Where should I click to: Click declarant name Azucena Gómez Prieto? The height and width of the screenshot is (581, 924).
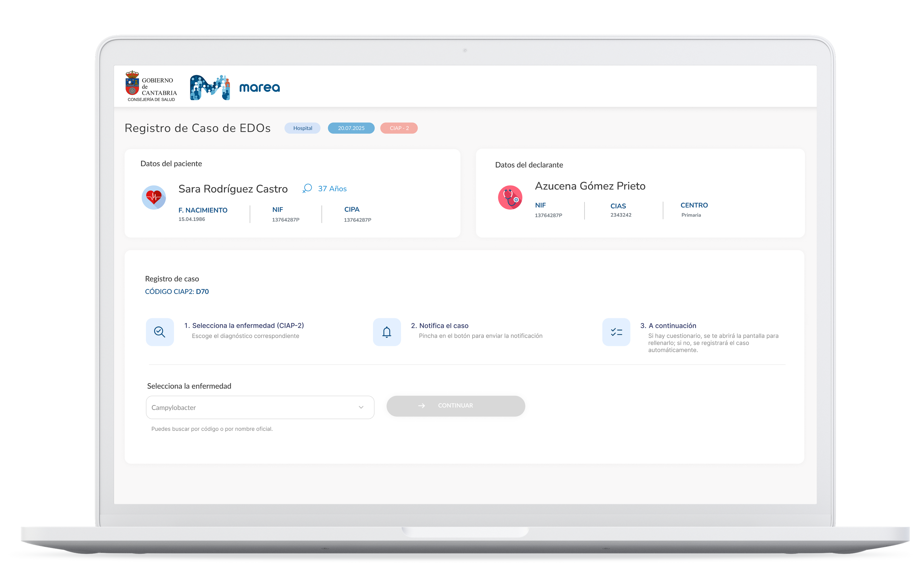tap(590, 186)
